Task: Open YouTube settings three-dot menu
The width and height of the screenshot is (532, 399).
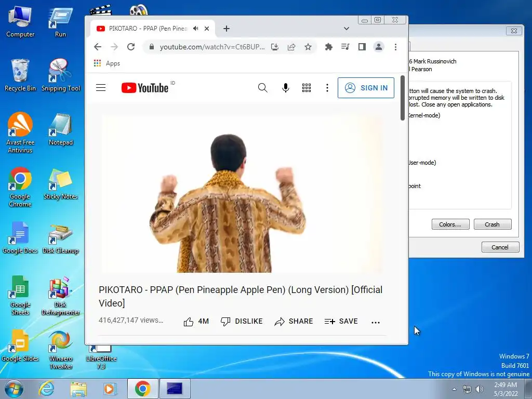Action: click(x=327, y=88)
